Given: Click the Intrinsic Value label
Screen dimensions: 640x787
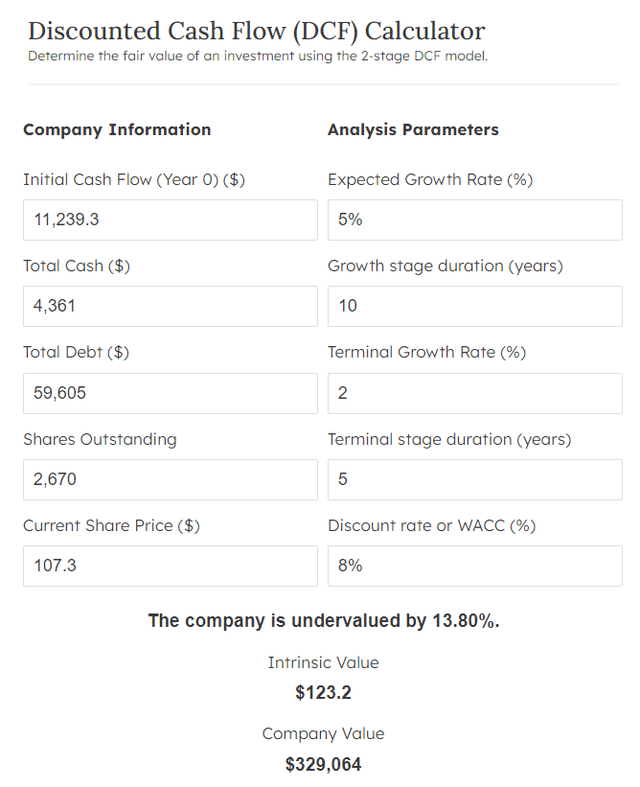Looking at the screenshot, I should 323,662.
